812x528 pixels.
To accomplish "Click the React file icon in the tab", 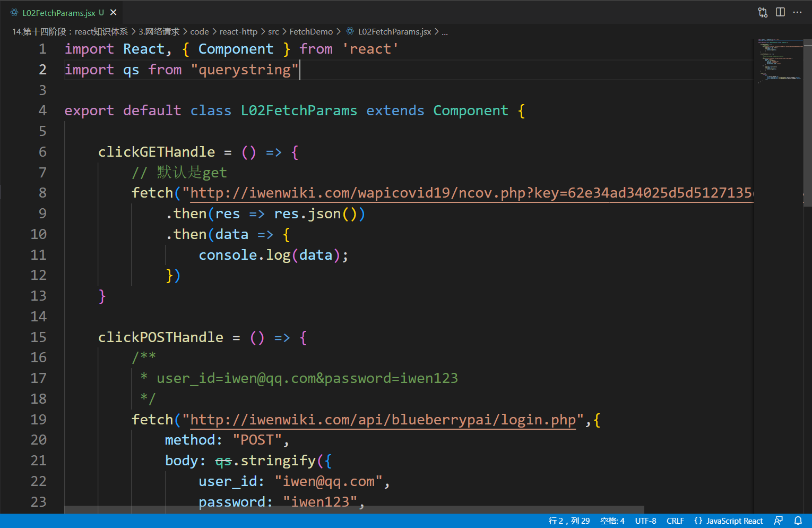I will 14,12.
